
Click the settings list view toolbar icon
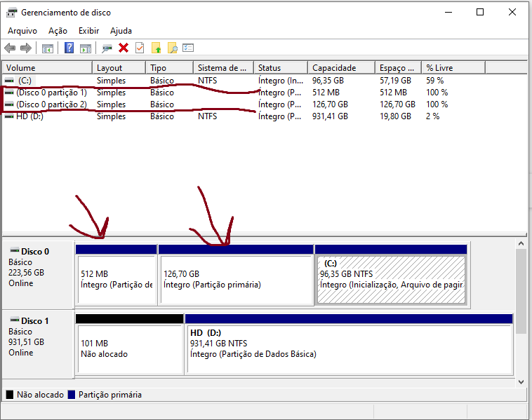tap(188, 48)
